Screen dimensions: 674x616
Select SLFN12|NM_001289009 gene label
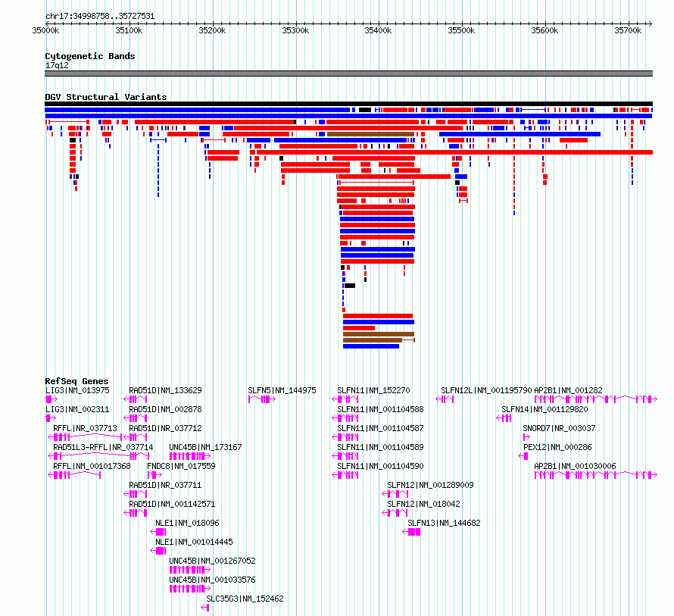[430, 485]
